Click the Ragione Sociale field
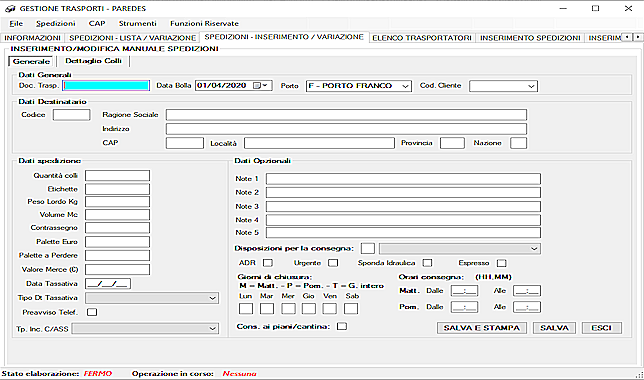The height and width of the screenshot is (380, 644). [x=346, y=115]
